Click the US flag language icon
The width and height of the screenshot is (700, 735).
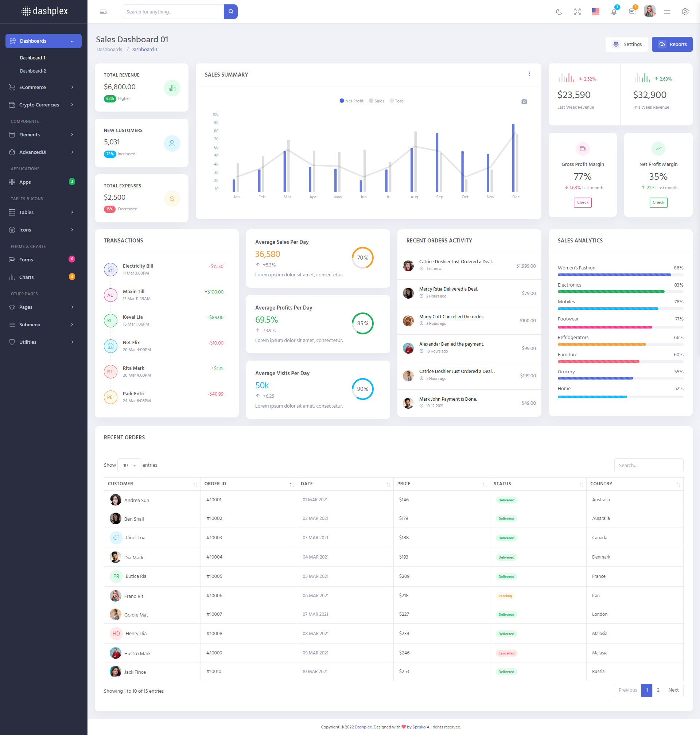[595, 12]
